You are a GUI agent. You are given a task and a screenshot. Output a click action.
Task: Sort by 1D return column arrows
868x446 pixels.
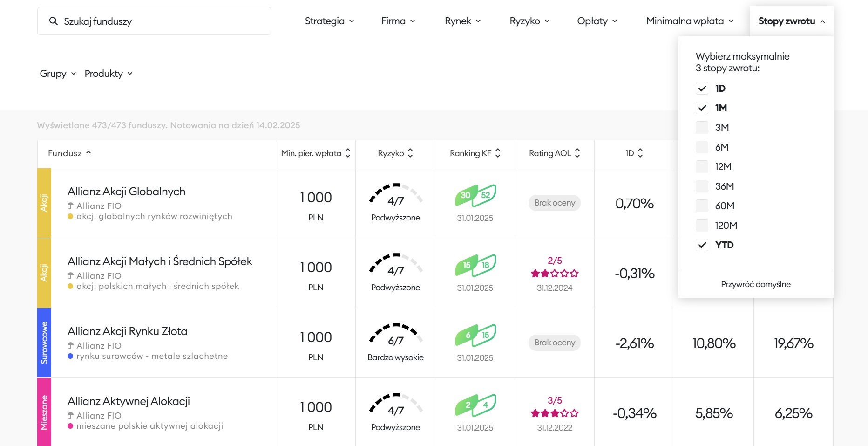[x=640, y=153]
